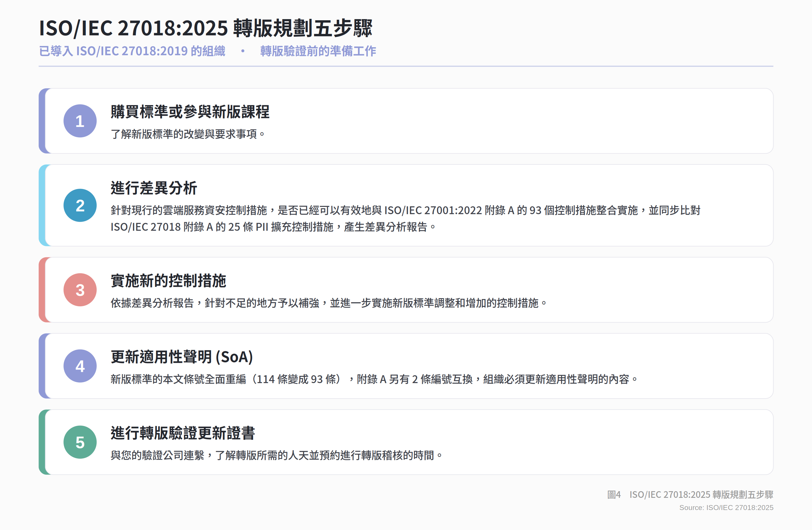This screenshot has width=812, height=530.
Task: Click the subtitle 已導入 ISO/IEC 27018:2019 的組織
Action: (132, 51)
